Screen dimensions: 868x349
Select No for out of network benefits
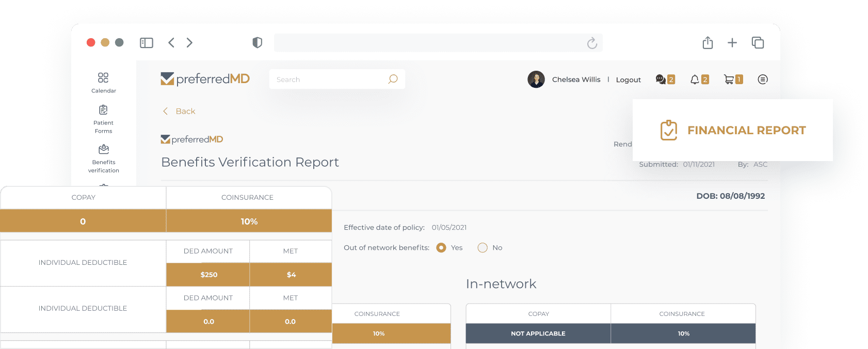coord(483,248)
